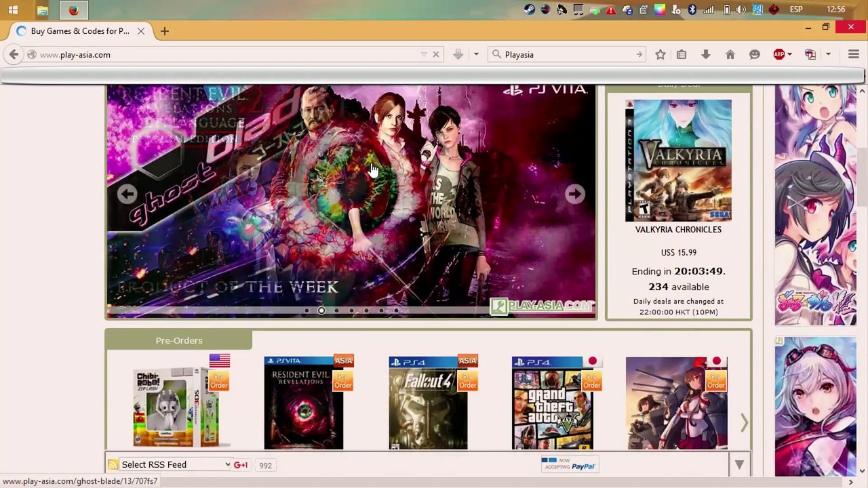Click the US$ 15.99 daily deal price

tap(678, 253)
